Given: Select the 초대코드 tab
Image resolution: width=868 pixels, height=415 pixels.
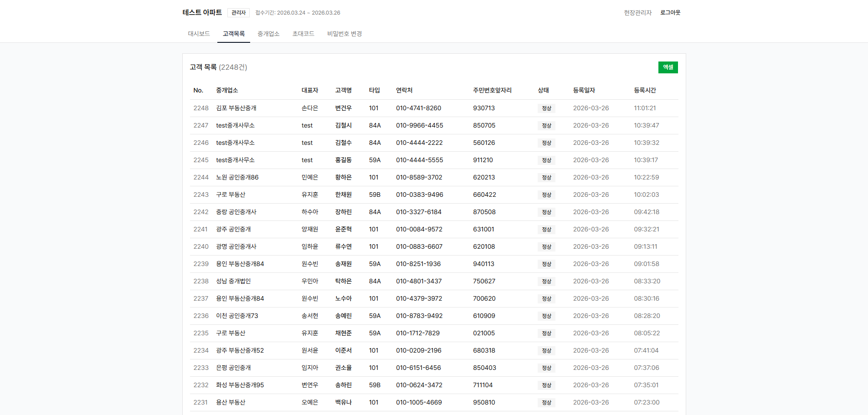Looking at the screenshot, I should (x=303, y=33).
